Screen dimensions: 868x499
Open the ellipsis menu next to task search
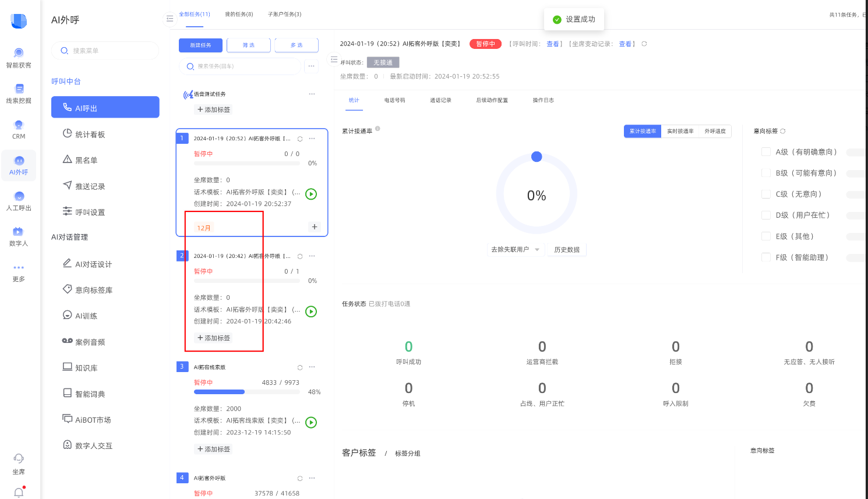click(x=312, y=66)
